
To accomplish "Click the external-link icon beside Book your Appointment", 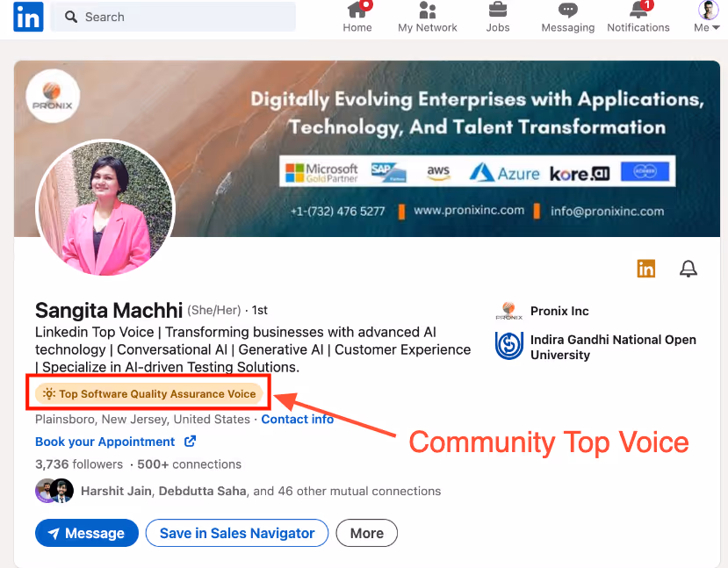I will (x=190, y=442).
